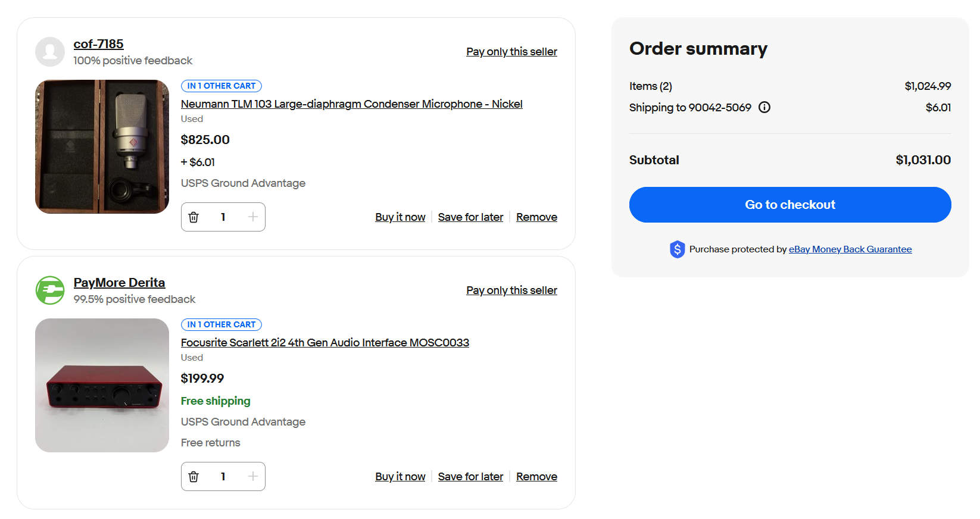Screen dimensions: 980x519
Task: Pay only PayMore Derita seller
Action: point(511,290)
